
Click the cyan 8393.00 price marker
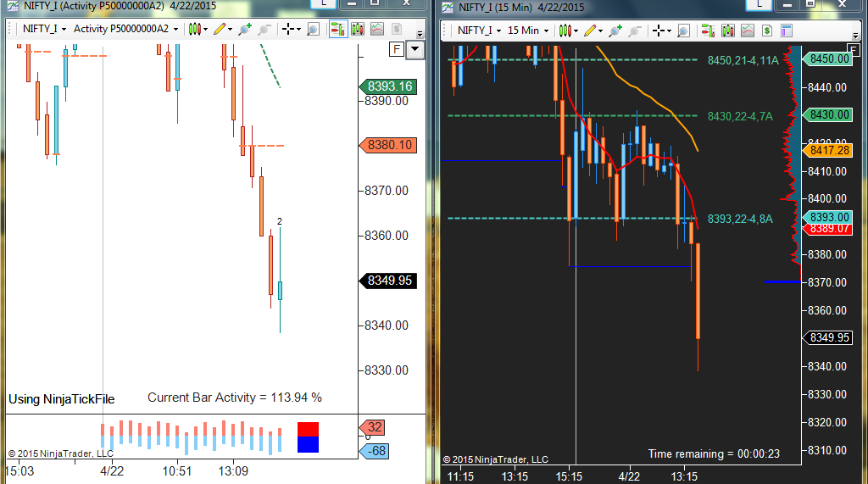click(x=827, y=217)
